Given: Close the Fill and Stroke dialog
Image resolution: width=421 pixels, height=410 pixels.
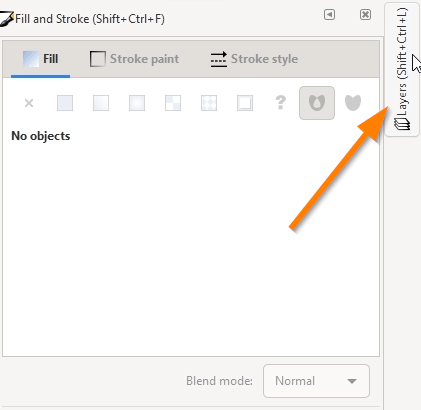Looking at the screenshot, I should pos(365,15).
